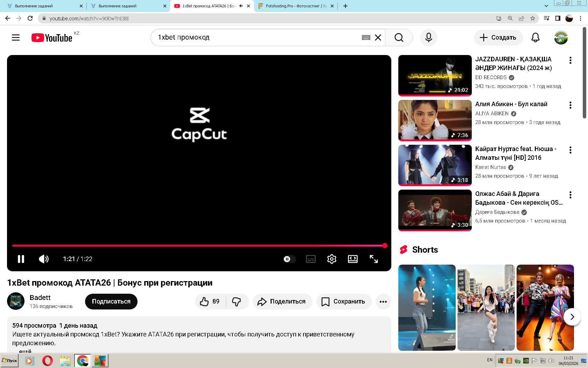Open the account avatar menu
Viewport: 588px width, 368px height.
tap(561, 38)
